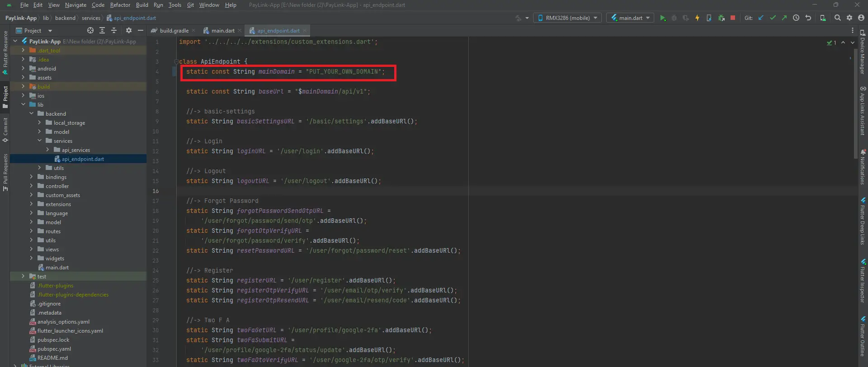Toggle Notifications side panel
Image resolution: width=868 pixels, height=367 pixels.
click(863, 167)
